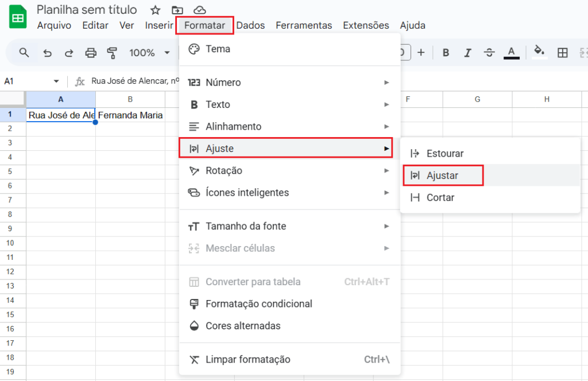Viewport: 588px width, 381px height.
Task: Open the Print icon
Action: tap(91, 52)
